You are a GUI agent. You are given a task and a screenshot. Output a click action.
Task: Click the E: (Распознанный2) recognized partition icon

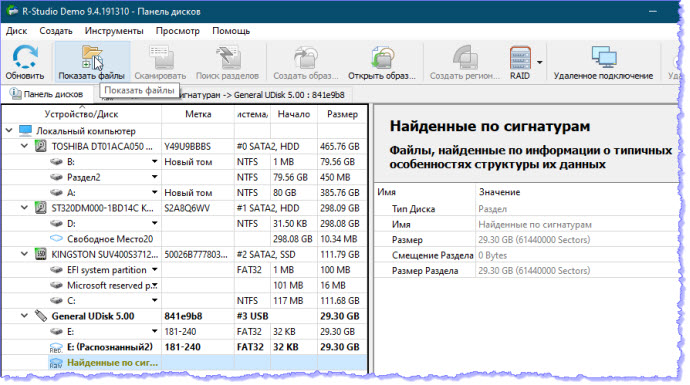click(x=56, y=348)
